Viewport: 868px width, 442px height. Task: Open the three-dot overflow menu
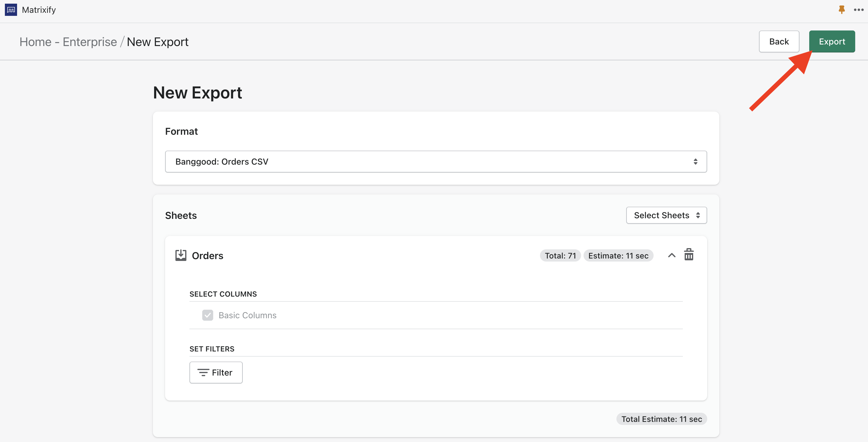point(858,10)
